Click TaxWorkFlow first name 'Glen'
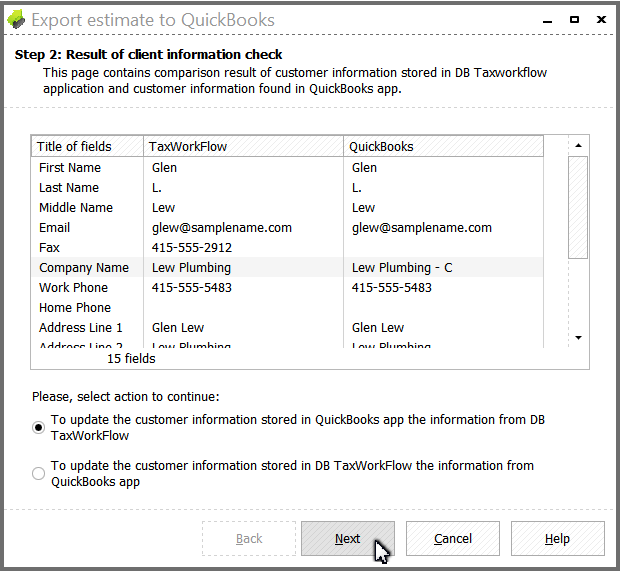 pyautogui.click(x=164, y=167)
